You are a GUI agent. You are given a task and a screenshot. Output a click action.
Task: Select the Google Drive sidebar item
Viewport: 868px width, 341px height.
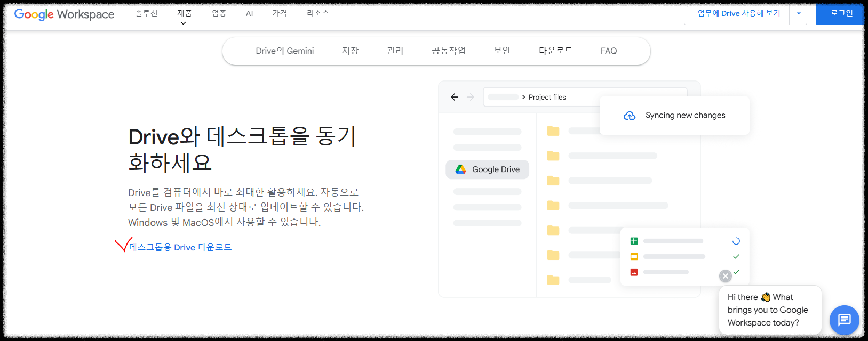[x=487, y=169]
